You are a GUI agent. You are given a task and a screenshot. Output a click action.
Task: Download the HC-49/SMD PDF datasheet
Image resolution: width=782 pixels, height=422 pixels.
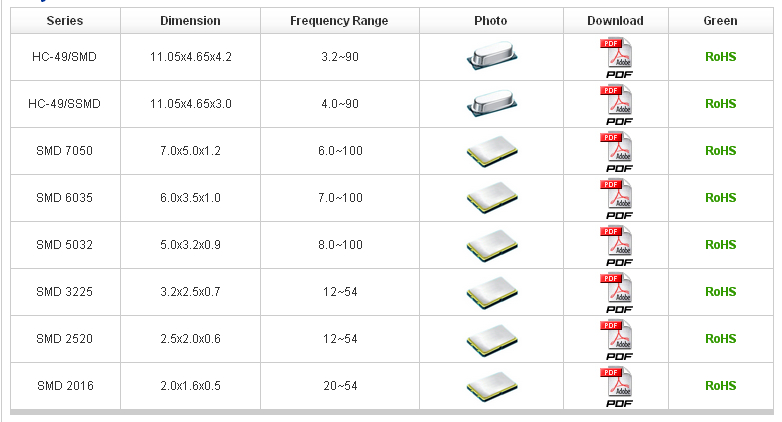click(617, 58)
